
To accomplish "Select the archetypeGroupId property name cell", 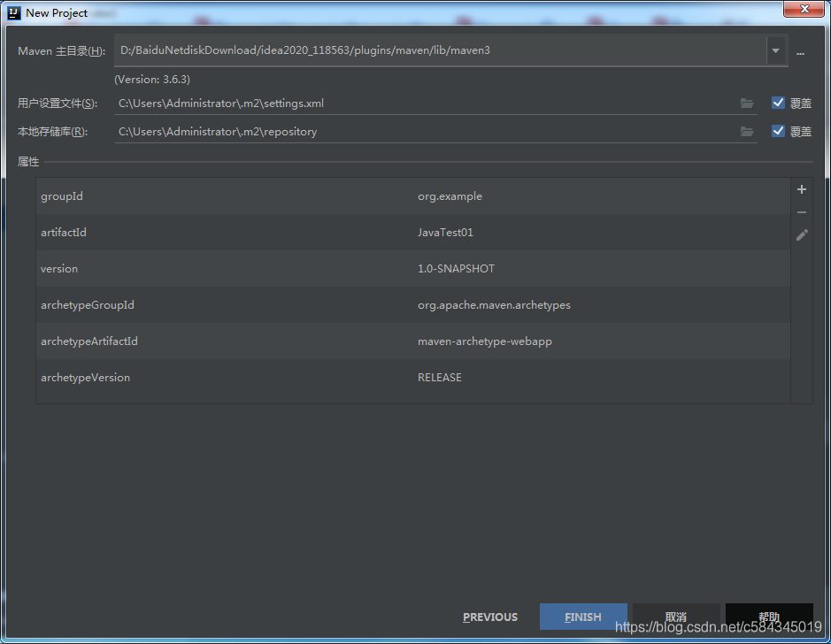I will coord(225,305).
